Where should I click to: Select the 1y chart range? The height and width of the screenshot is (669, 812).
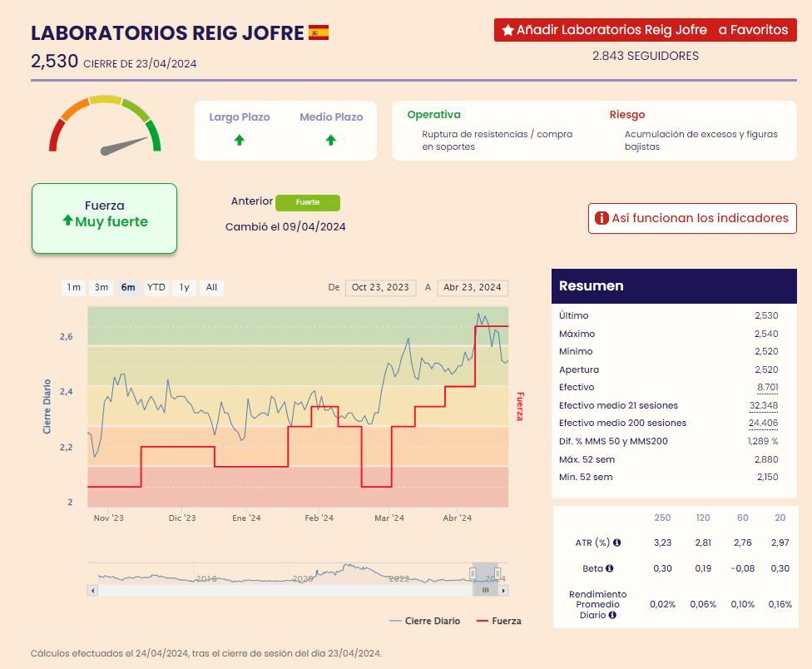pyautogui.click(x=185, y=287)
